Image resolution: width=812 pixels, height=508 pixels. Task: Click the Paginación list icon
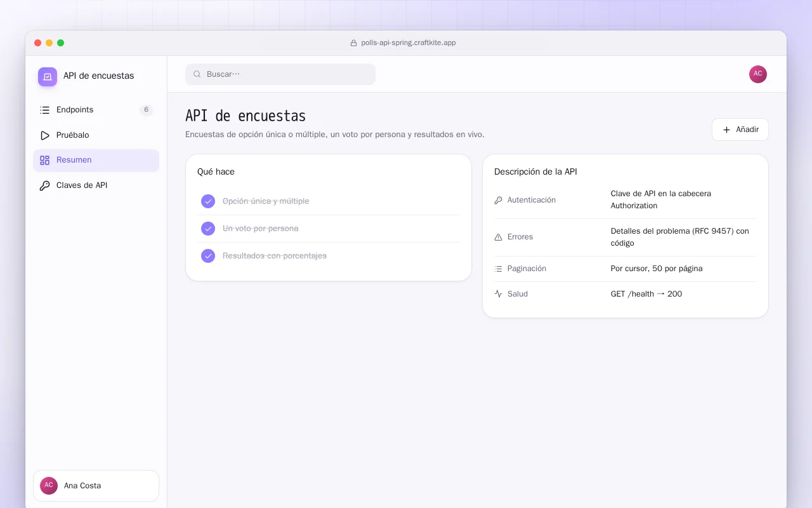pyautogui.click(x=498, y=269)
